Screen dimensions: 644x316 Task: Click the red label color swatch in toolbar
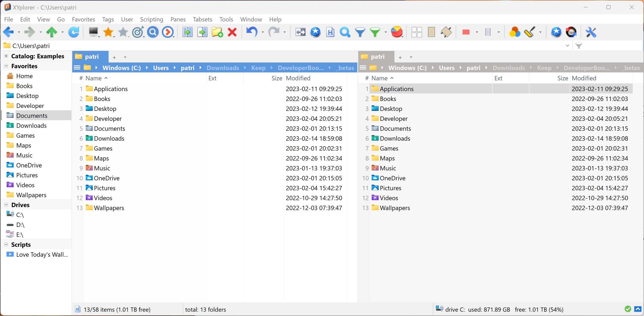tap(466, 32)
